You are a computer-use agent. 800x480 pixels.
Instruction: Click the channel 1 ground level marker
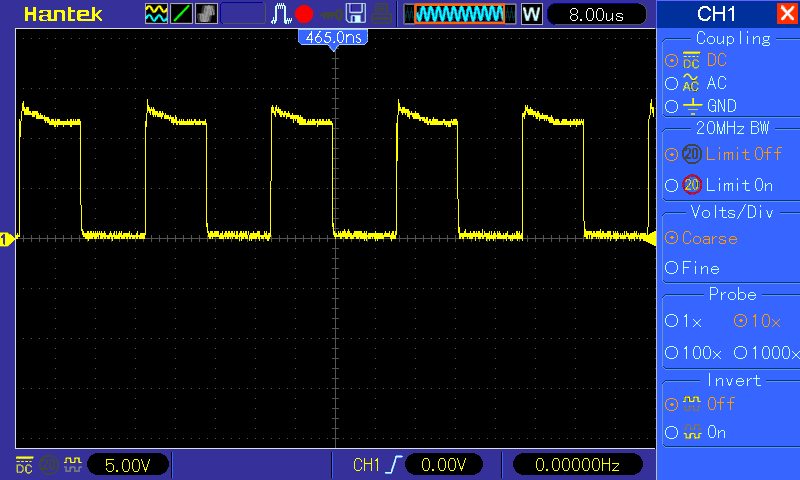(7, 239)
